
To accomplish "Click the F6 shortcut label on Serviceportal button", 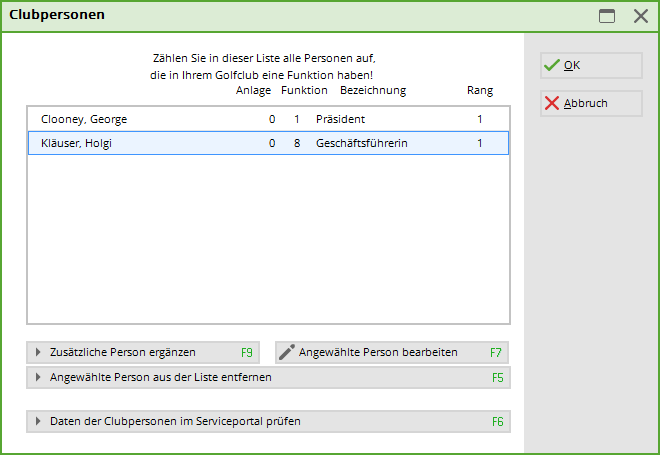I will click(x=498, y=422).
